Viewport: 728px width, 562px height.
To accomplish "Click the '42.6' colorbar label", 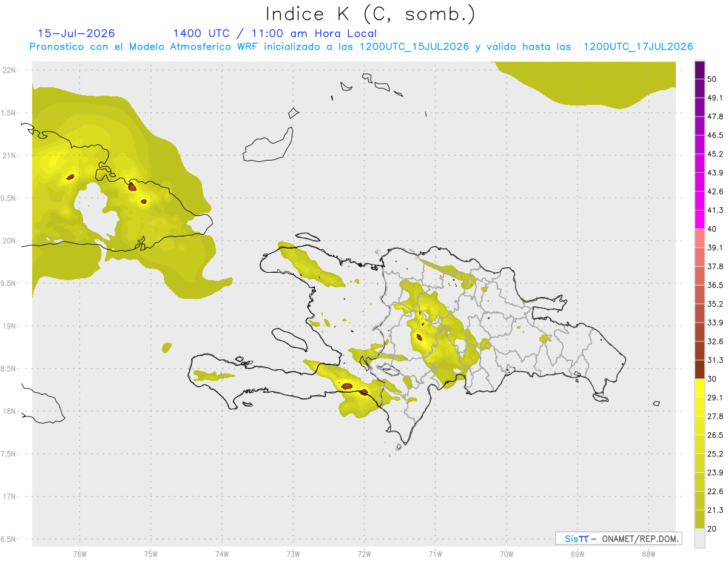I will click(715, 192).
